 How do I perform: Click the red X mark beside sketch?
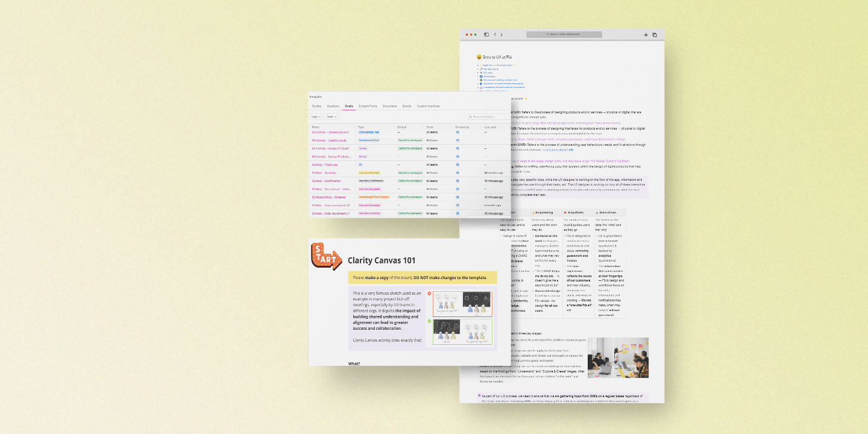tap(429, 294)
